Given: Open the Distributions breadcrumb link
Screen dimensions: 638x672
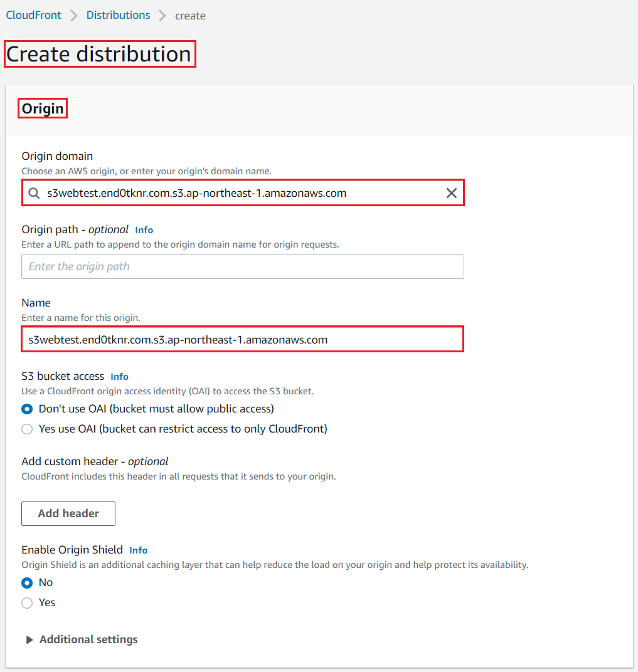Looking at the screenshot, I should coord(119,15).
